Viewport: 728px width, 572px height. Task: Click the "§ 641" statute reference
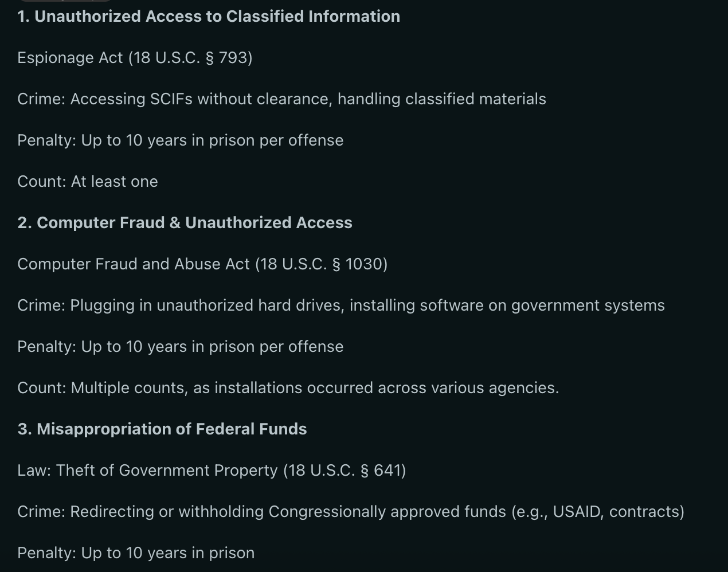tap(379, 471)
